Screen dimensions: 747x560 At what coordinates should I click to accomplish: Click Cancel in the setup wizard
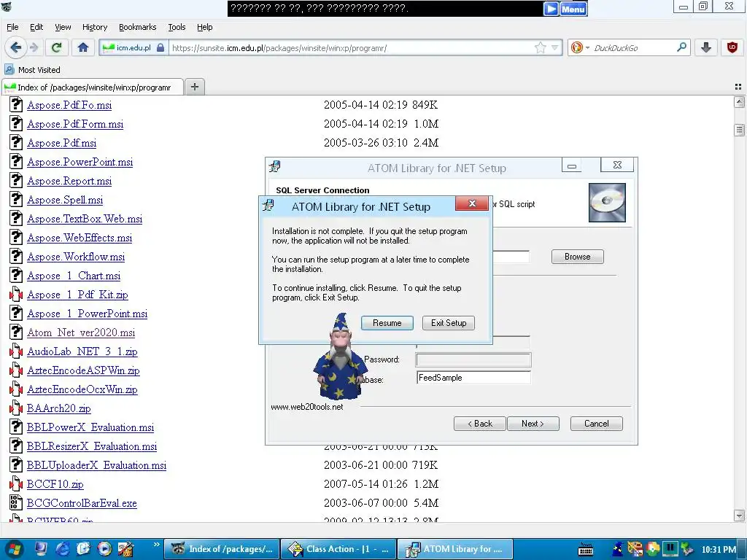coord(597,424)
